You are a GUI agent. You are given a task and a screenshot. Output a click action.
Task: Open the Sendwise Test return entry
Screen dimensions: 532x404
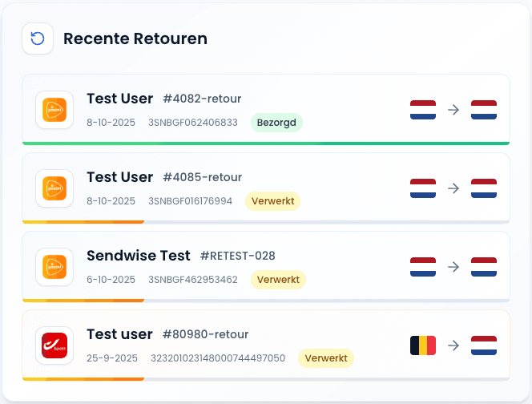point(139,256)
